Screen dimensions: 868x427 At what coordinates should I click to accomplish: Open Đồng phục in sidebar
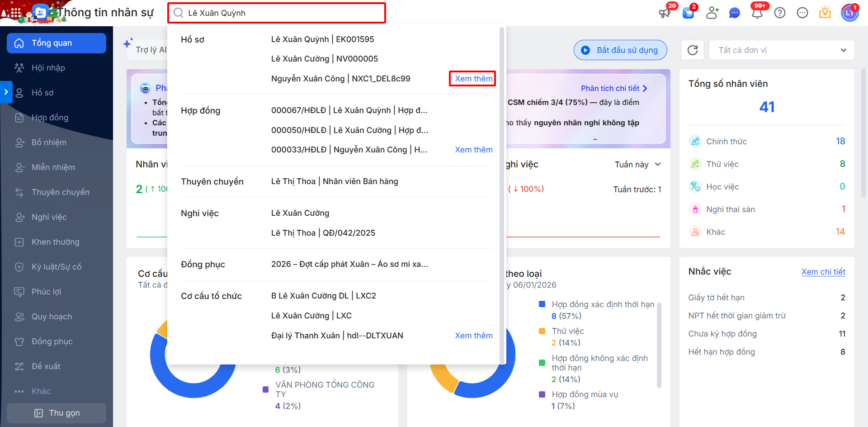click(57, 342)
